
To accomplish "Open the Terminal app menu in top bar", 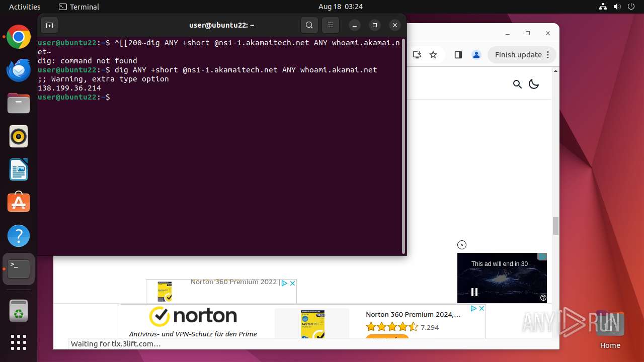I will (79, 7).
